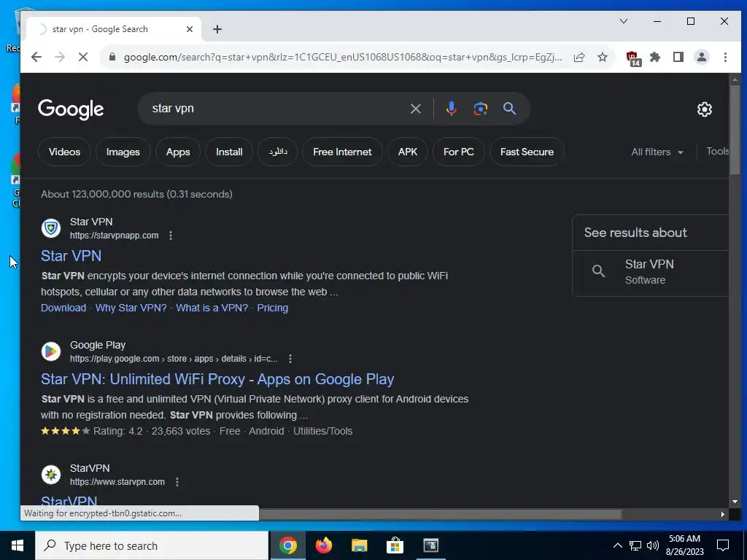Click the Windows taskbar search box

click(152, 545)
